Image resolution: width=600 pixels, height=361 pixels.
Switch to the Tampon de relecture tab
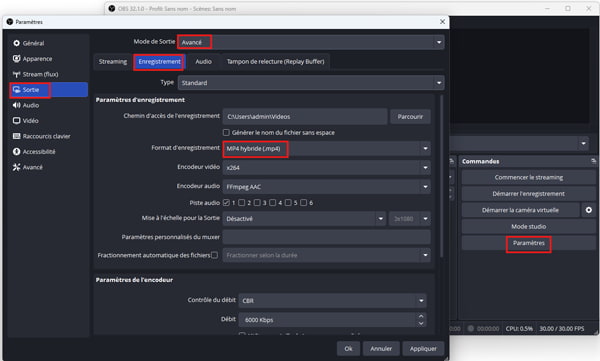[276, 62]
